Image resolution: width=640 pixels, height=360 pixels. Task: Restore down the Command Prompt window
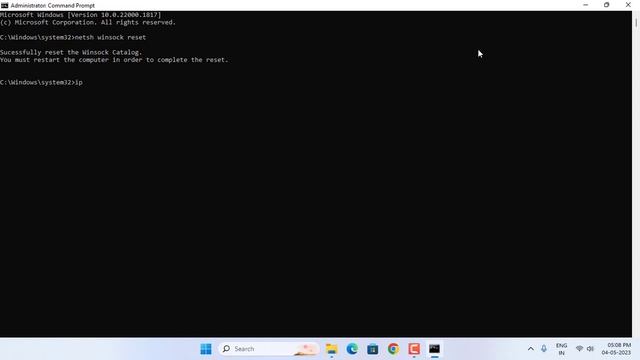tap(607, 5)
